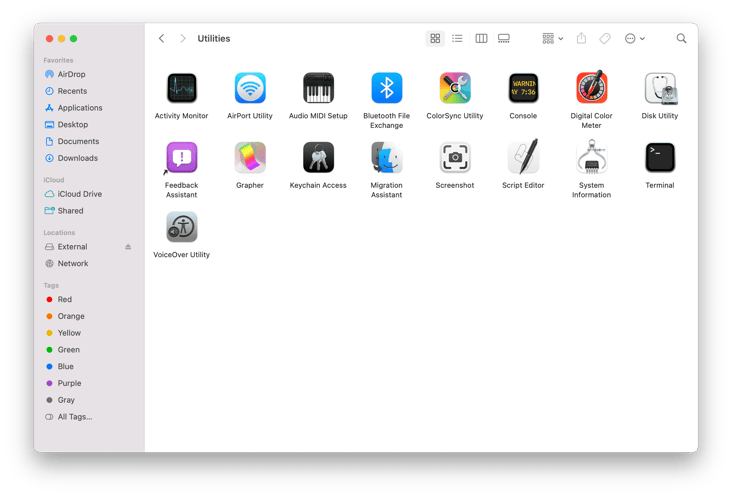Select the System Information icon
This screenshot has height=497, width=732.
click(x=591, y=156)
